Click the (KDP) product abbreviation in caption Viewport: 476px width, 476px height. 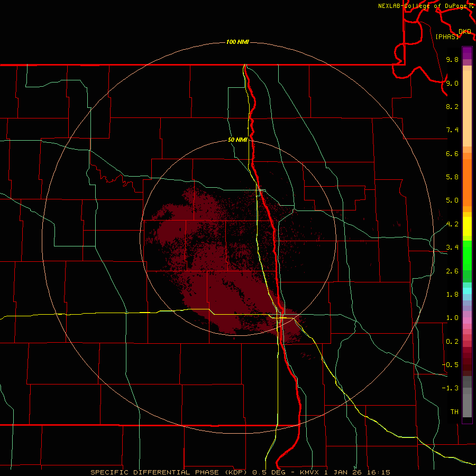click(x=236, y=472)
